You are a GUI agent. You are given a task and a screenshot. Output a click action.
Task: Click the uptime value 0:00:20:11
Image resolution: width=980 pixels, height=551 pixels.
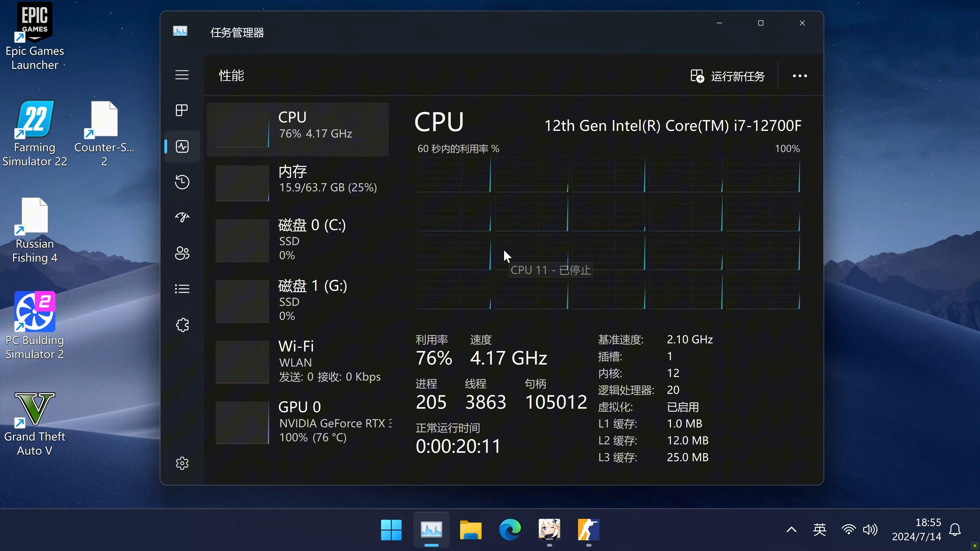point(458,446)
